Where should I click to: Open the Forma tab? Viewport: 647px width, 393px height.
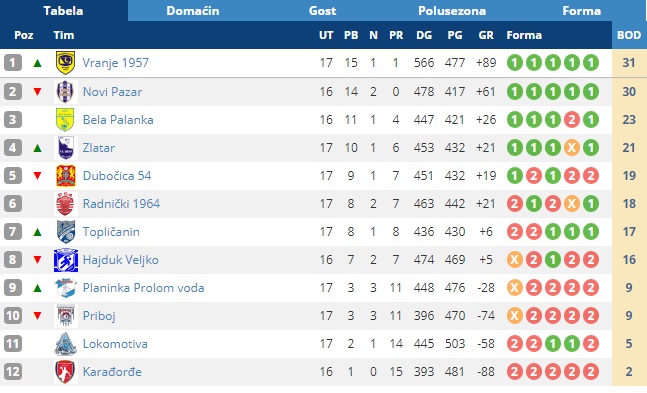click(x=581, y=11)
